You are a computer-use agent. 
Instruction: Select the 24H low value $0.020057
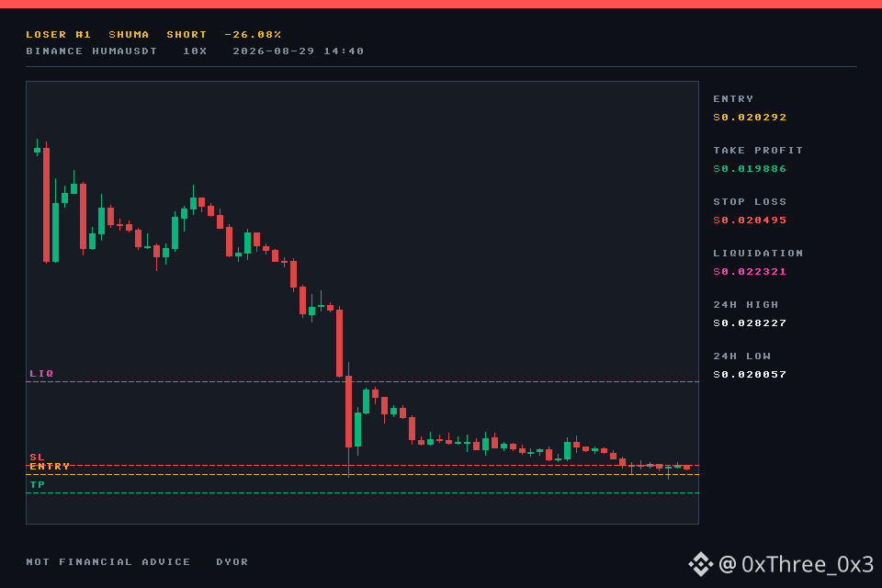coord(750,375)
